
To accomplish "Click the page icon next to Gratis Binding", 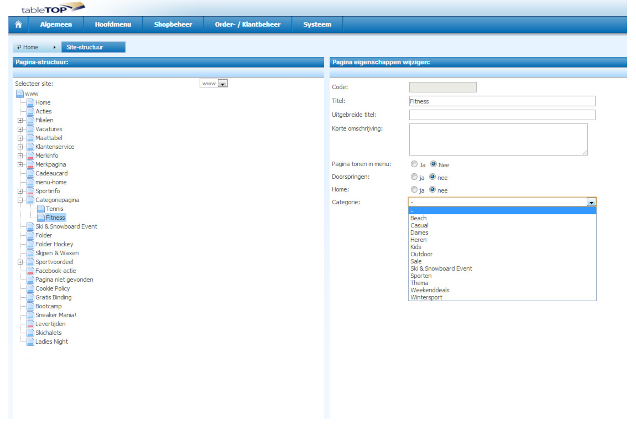I will [30, 297].
